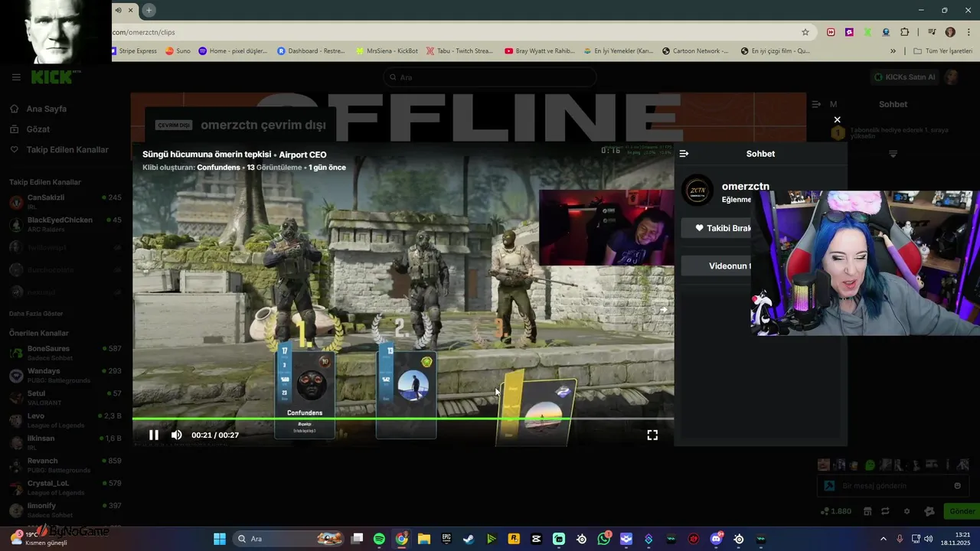Viewport: 980px width, 551px height.
Task: Open Stripe Express bookmark
Action: pos(134,51)
